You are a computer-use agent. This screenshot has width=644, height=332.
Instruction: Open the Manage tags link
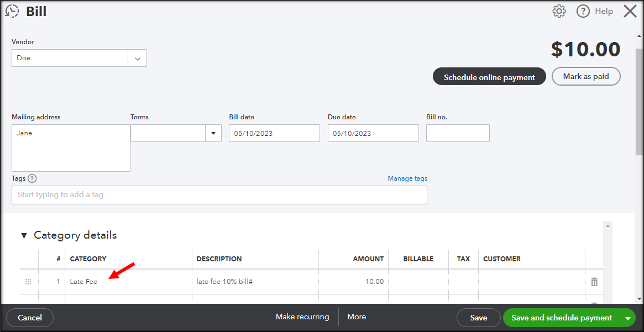pyautogui.click(x=407, y=178)
